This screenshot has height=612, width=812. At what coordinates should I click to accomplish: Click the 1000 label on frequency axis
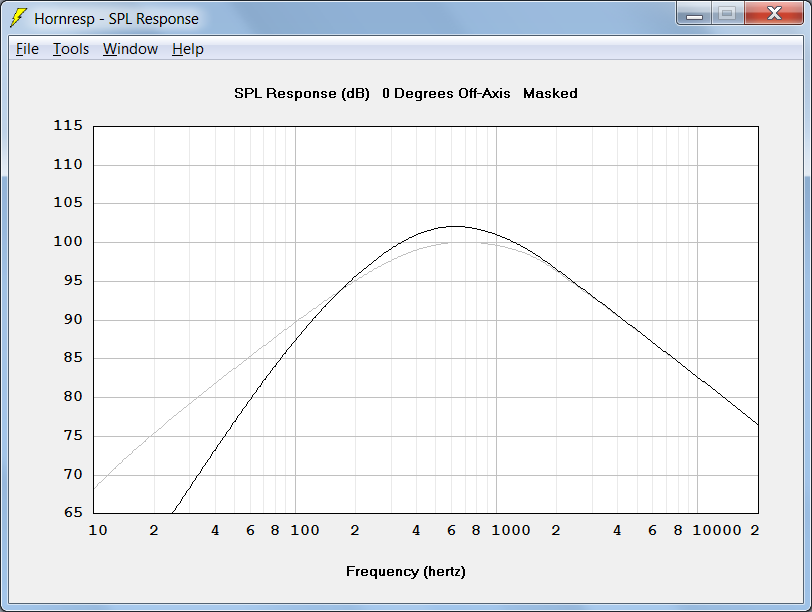(511, 530)
